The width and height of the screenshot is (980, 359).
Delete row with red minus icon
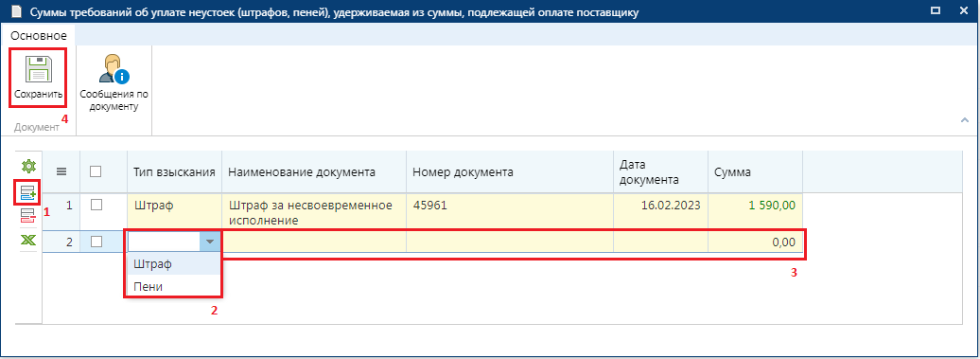click(28, 216)
